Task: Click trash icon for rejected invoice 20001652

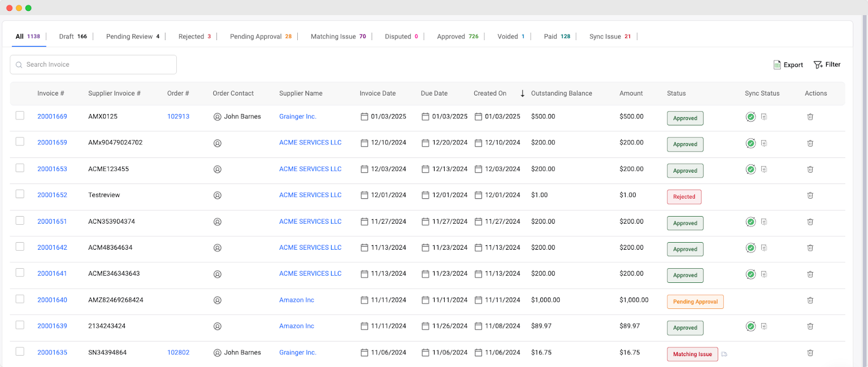Action: tap(810, 195)
